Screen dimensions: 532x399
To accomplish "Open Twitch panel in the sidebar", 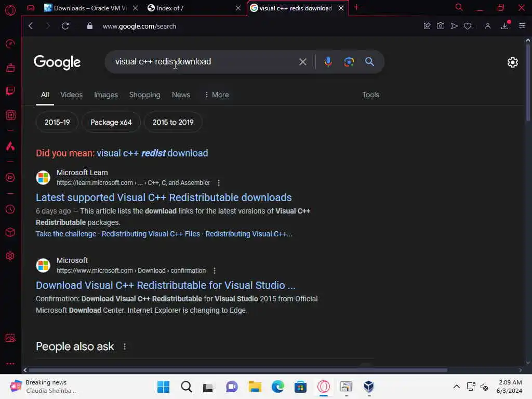I will coord(10,91).
